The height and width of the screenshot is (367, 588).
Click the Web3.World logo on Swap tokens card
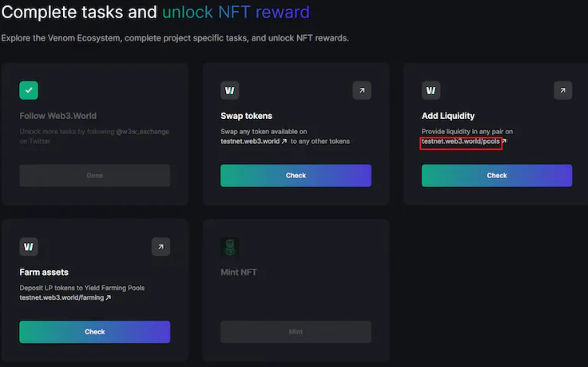pos(230,90)
